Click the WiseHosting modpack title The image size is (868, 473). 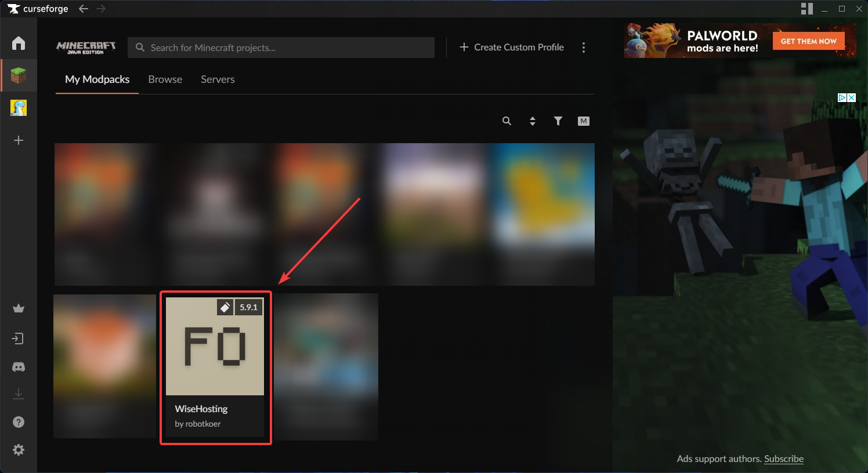[201, 409]
